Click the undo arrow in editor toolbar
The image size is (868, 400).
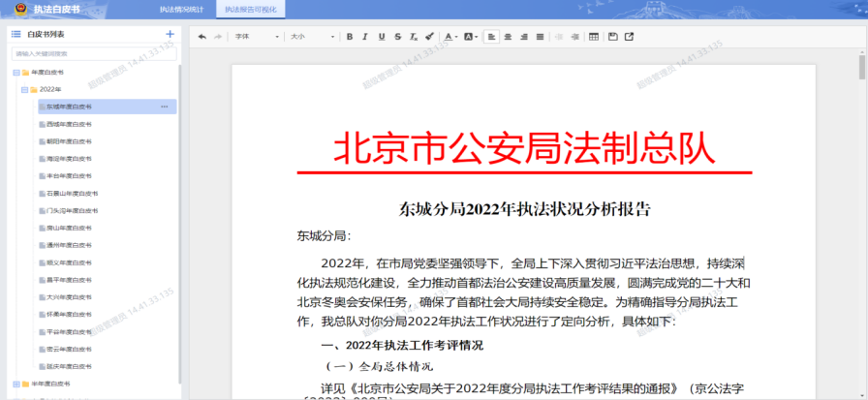point(201,37)
